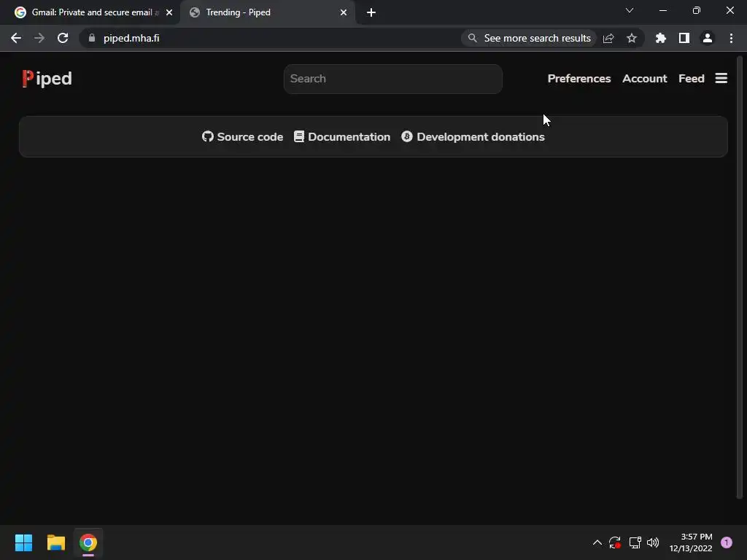Open File Explorer from taskbar
Viewport: 747px width, 560px height.
click(55, 542)
